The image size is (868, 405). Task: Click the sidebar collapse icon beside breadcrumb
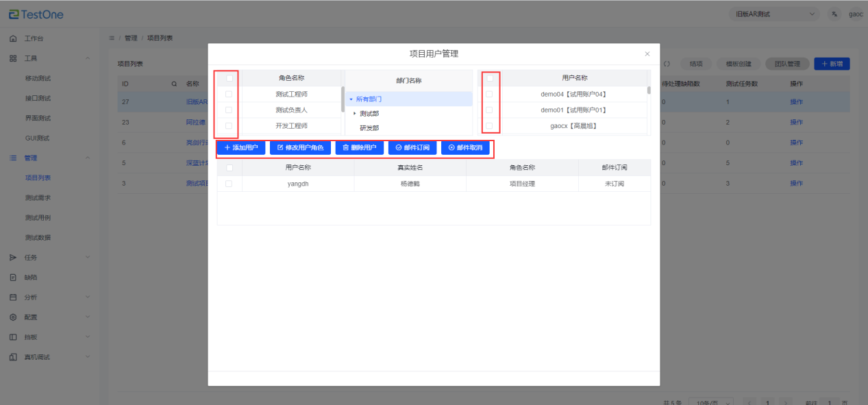[112, 38]
